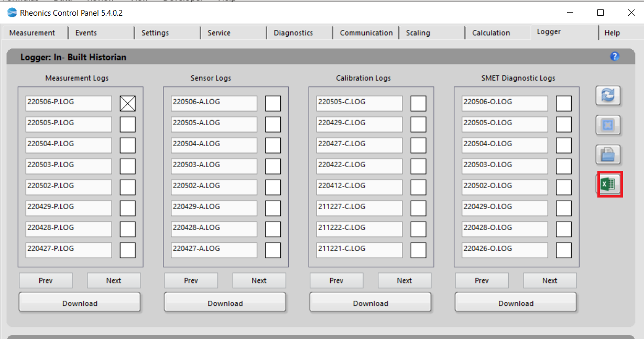This screenshot has width=644, height=339.
Task: Click Next under Calibration Logs
Action: coord(405,280)
